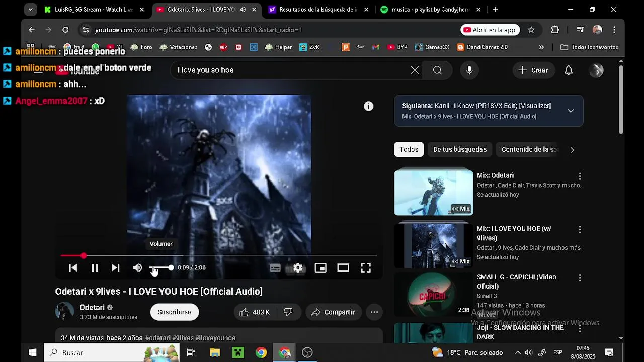Switch to Resultados de la búsqueda tab
The image size is (644, 362).
319,10
